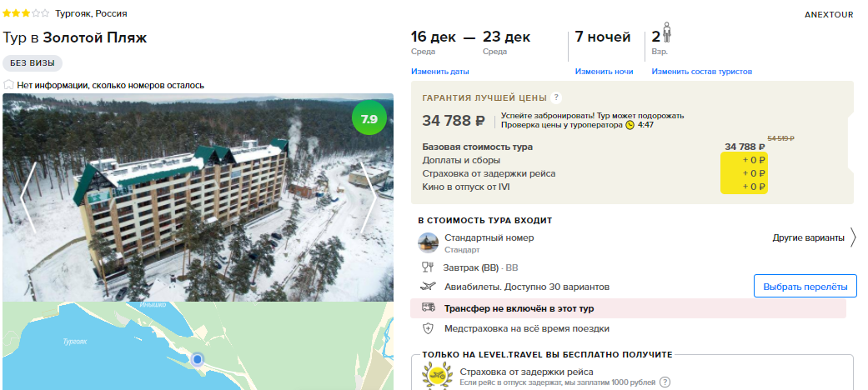Click the БЕЗ ВИЗЫ tag
This screenshot has height=390, width=868.
[x=33, y=63]
